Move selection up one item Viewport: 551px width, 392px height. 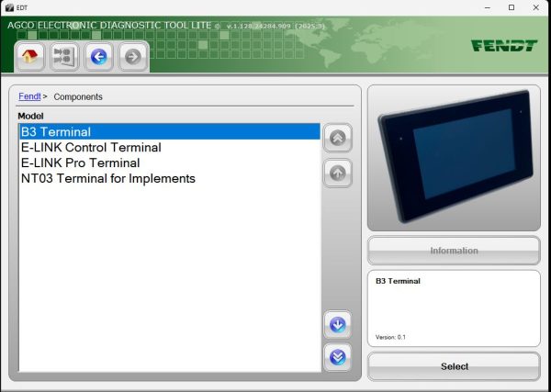click(337, 173)
